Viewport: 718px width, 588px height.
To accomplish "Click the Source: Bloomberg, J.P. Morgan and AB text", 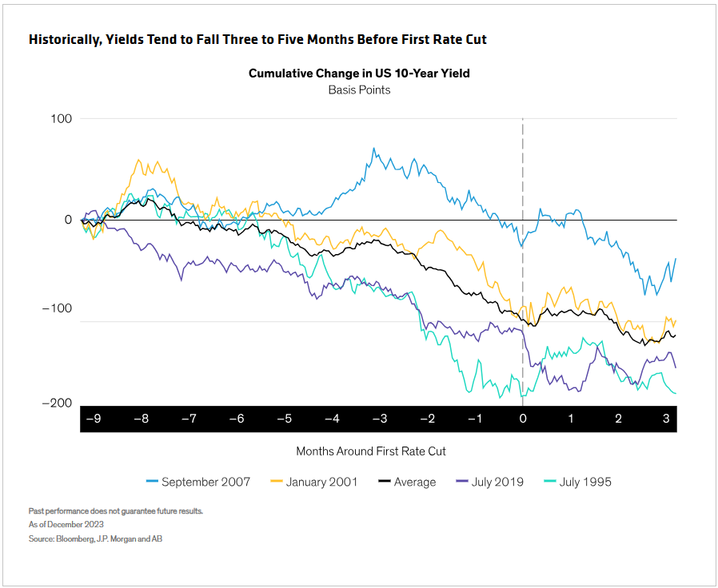I will 95,538.
